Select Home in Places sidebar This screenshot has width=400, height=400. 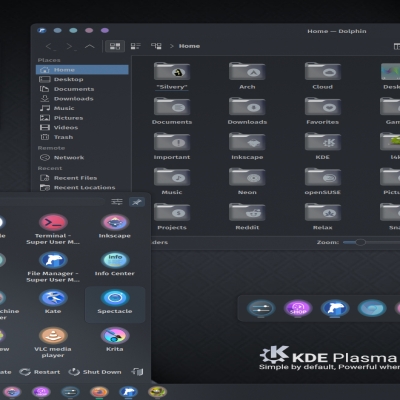pyautogui.click(x=82, y=70)
